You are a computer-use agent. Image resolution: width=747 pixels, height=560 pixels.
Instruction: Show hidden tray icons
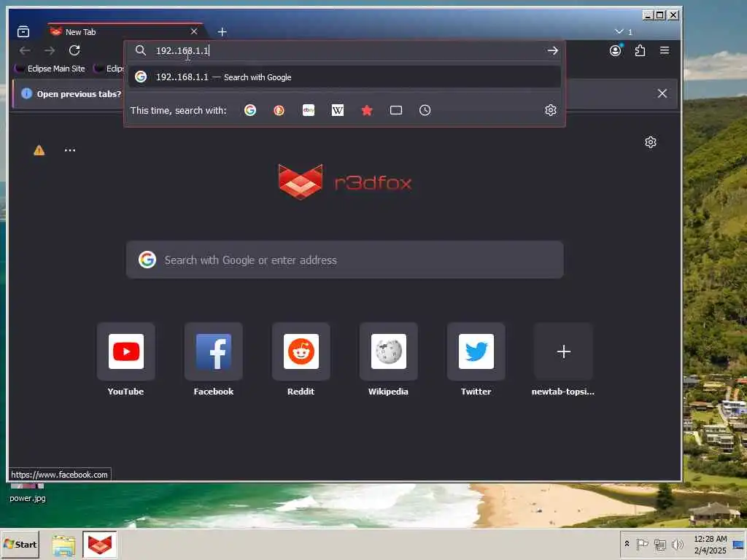(627, 544)
